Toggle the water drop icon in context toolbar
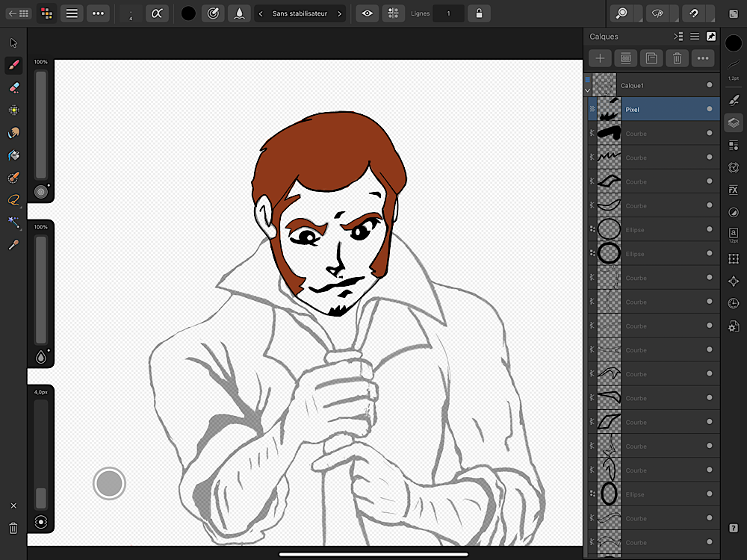The height and width of the screenshot is (560, 747). (x=239, y=13)
